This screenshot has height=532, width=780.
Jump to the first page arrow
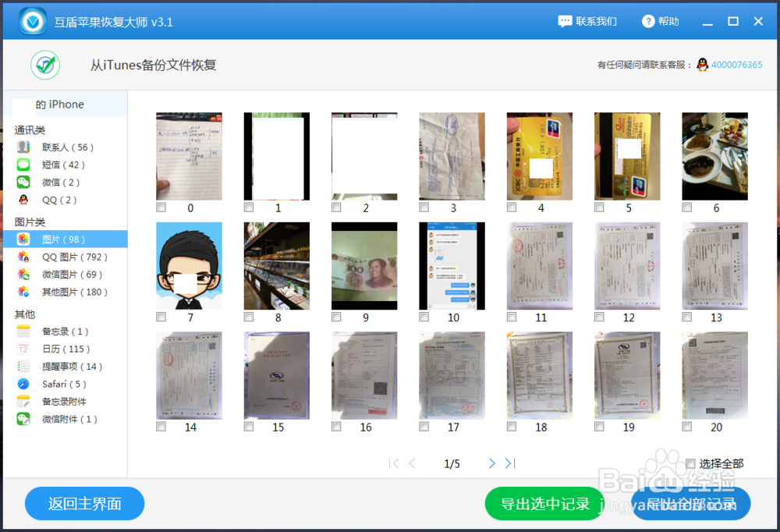coord(394,463)
